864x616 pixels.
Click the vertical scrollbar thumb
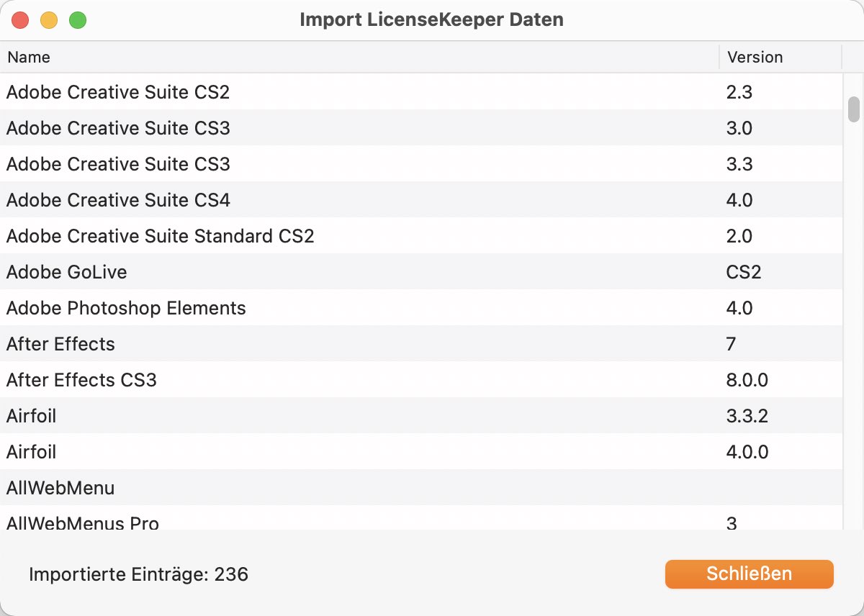click(x=854, y=109)
